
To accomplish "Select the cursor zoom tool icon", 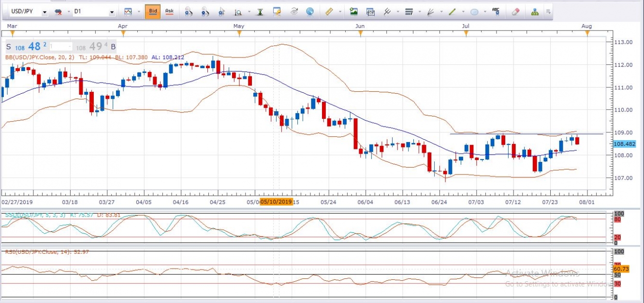I will point(221,11).
